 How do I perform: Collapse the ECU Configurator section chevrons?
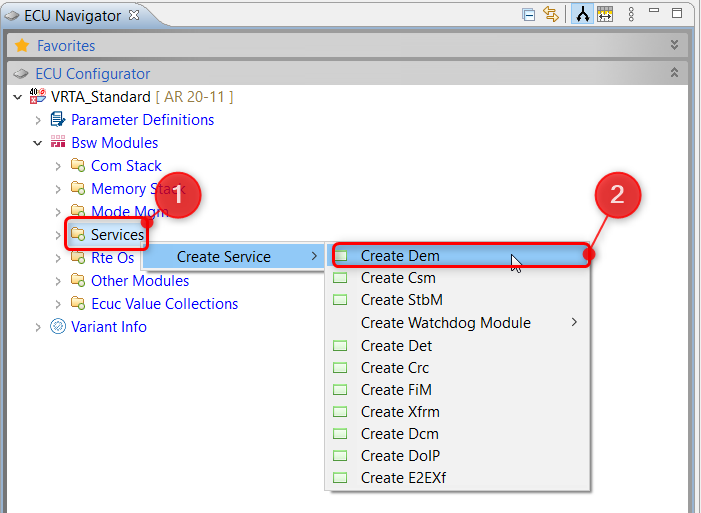[x=674, y=72]
